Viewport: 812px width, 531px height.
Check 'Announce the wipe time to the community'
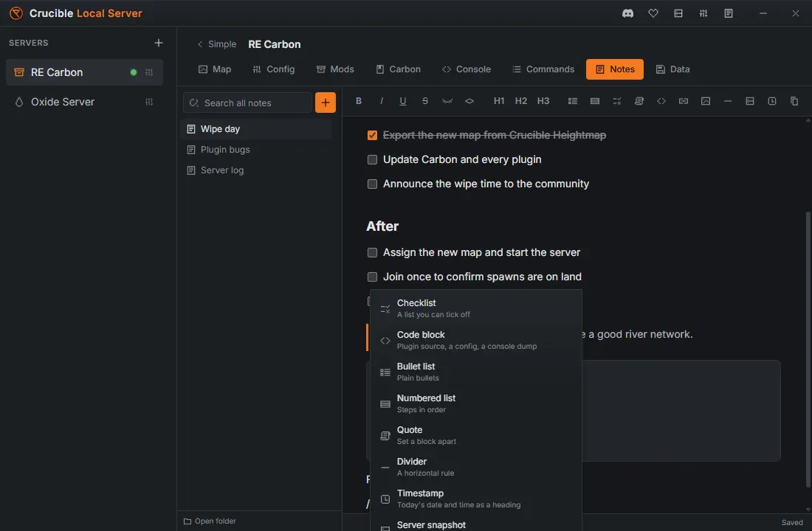pos(372,184)
